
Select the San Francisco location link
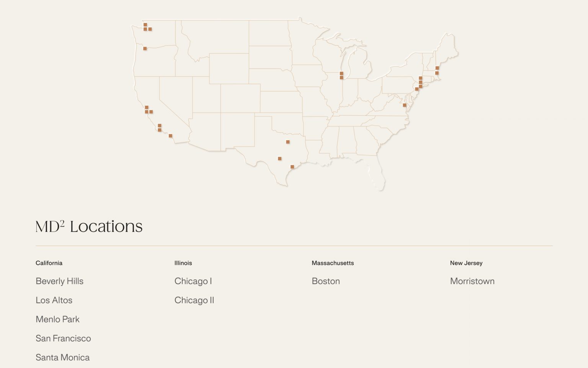click(63, 338)
